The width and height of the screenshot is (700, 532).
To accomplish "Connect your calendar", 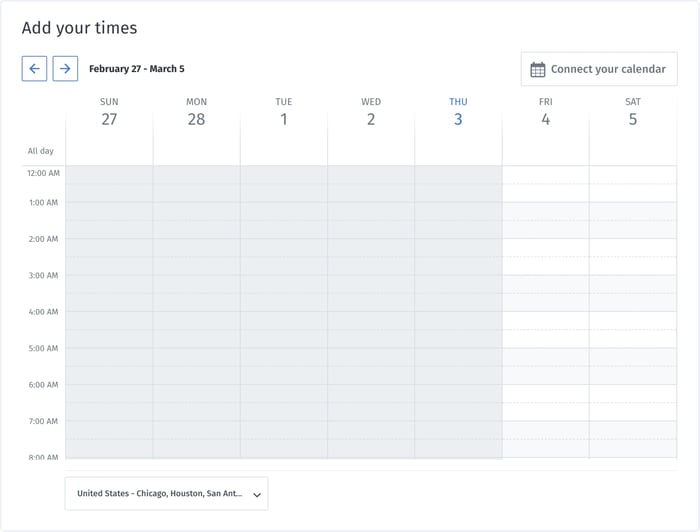I will [x=599, y=69].
